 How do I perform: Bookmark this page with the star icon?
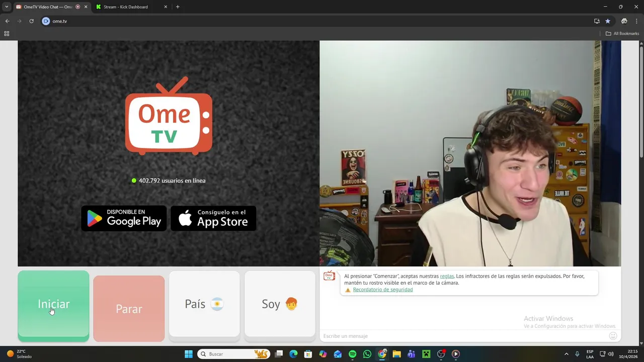pos(608,21)
